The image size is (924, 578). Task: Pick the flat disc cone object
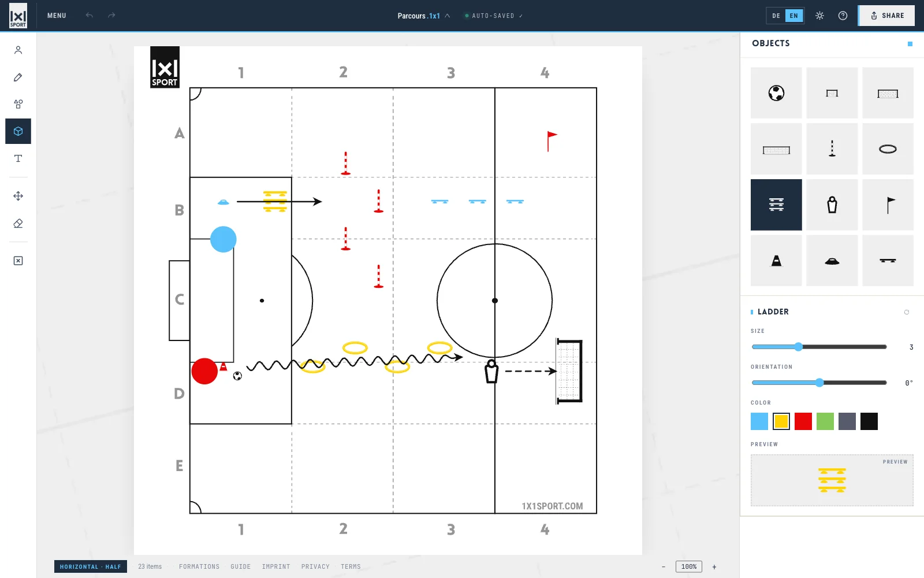[832, 261]
